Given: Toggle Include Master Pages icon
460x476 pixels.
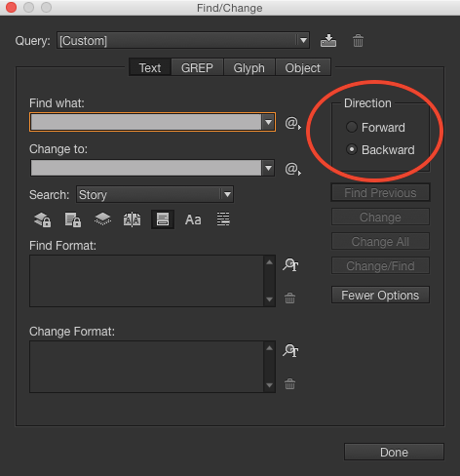Looking at the screenshot, I should pos(132,219).
